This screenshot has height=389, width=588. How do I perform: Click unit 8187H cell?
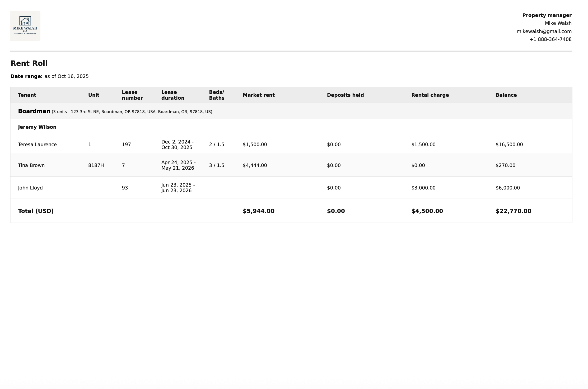tap(96, 165)
